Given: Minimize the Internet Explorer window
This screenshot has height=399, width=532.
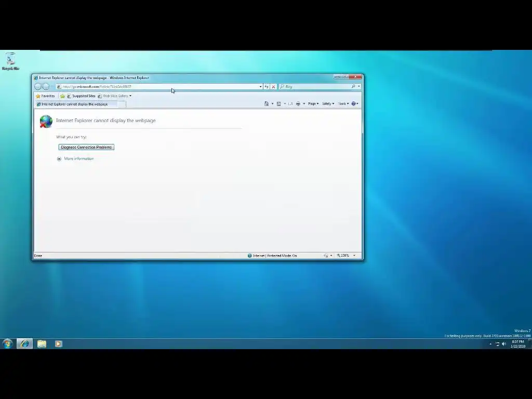Looking at the screenshot, I should tap(337, 77).
